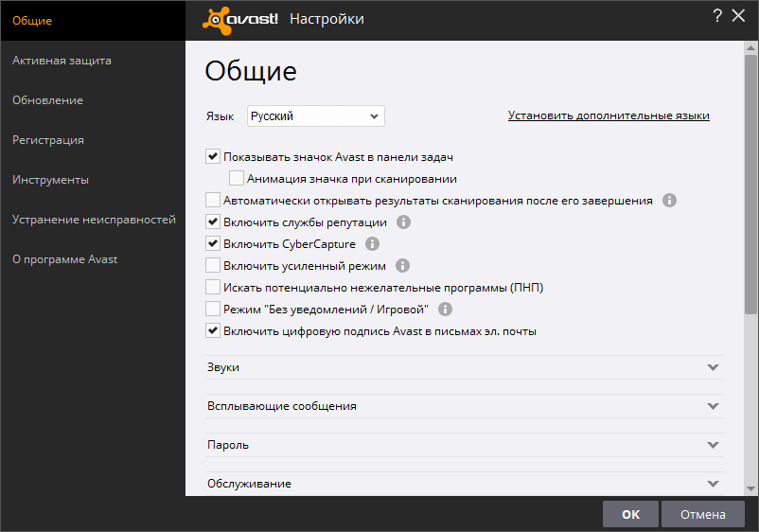
Task: Click the scrollbar down arrow
Action: click(x=750, y=488)
